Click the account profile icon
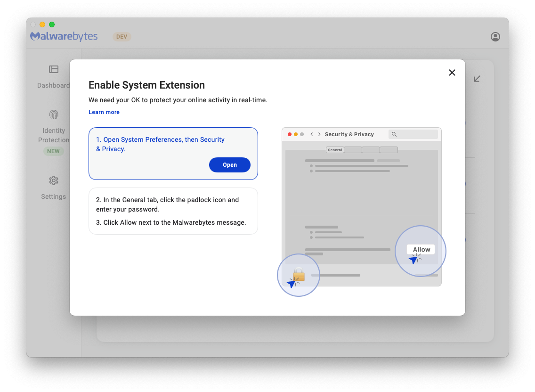Image resolution: width=535 pixels, height=392 pixels. pyautogui.click(x=495, y=37)
